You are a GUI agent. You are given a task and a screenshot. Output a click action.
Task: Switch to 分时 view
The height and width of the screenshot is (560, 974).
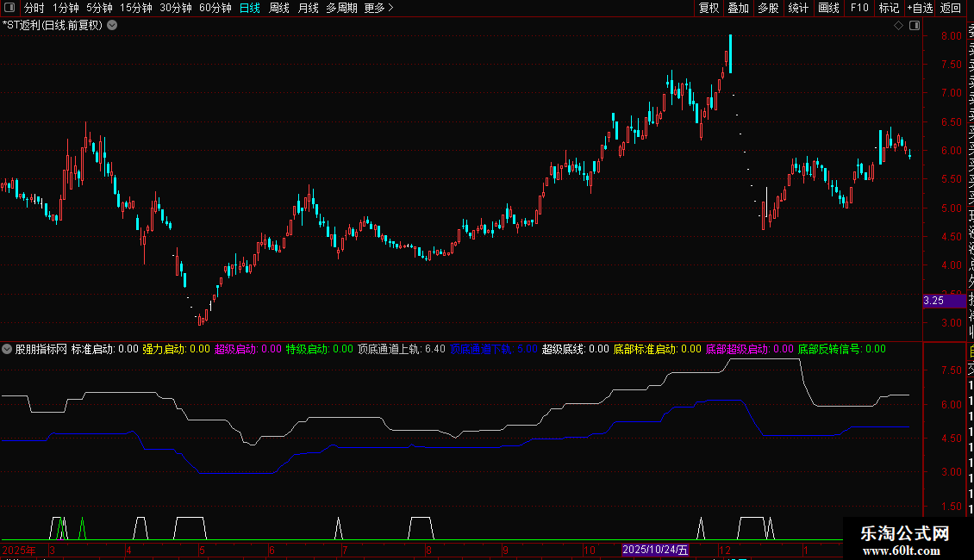click(34, 8)
